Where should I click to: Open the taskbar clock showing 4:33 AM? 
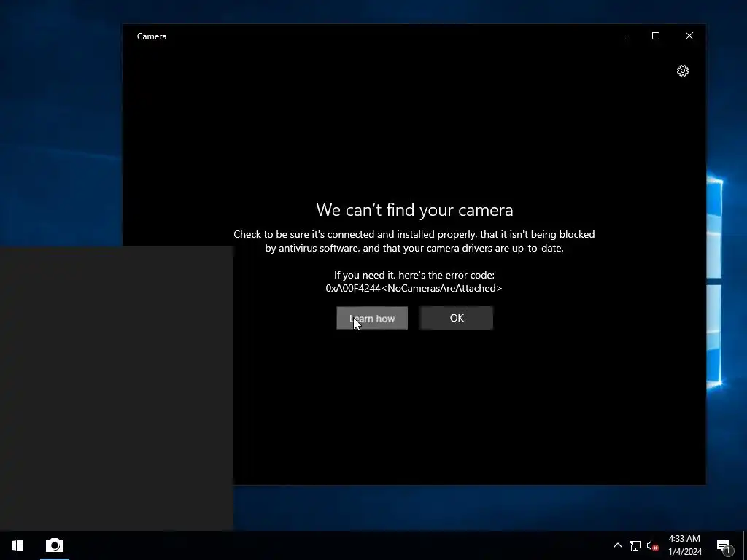(684, 545)
